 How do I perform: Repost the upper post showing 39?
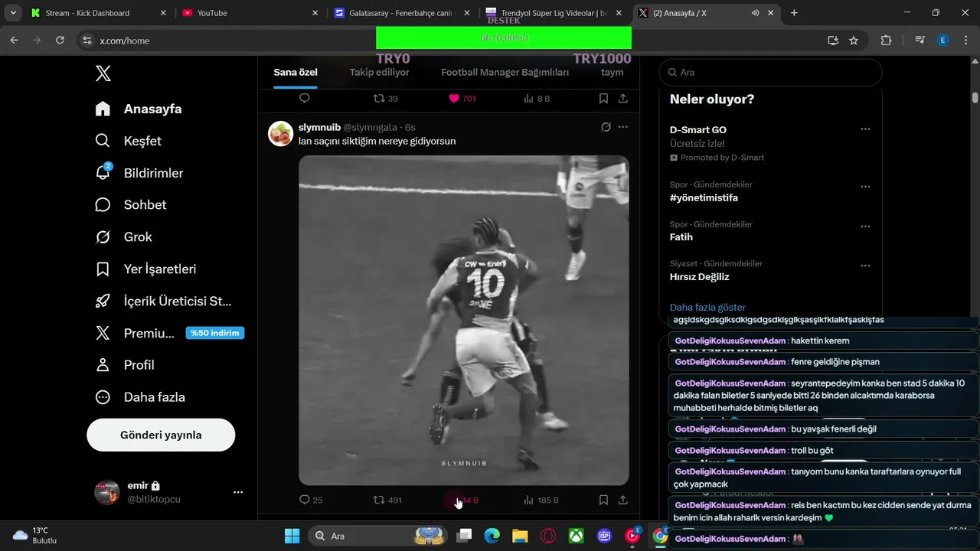(385, 99)
